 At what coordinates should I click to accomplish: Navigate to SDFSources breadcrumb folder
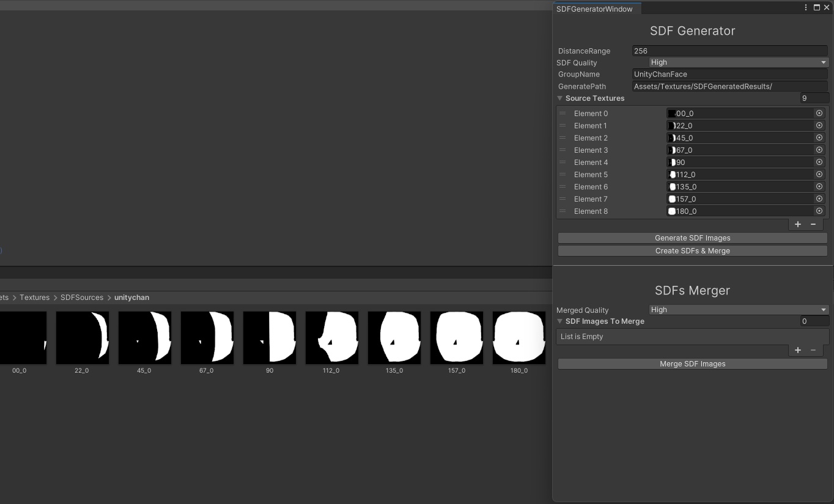(x=82, y=298)
